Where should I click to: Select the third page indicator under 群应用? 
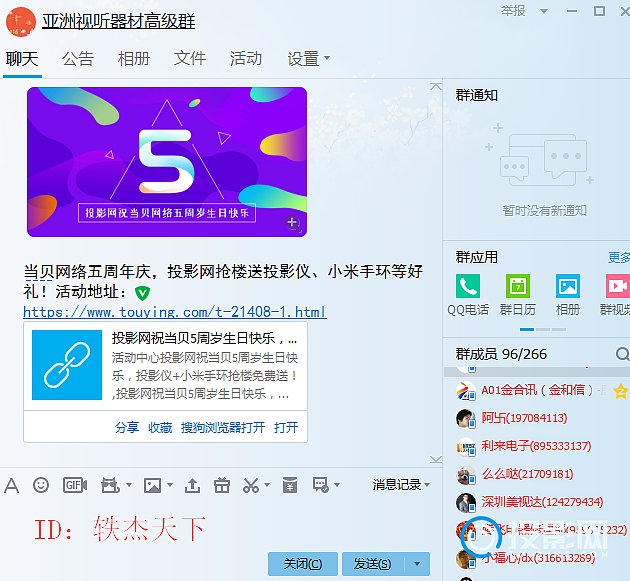(x=559, y=329)
